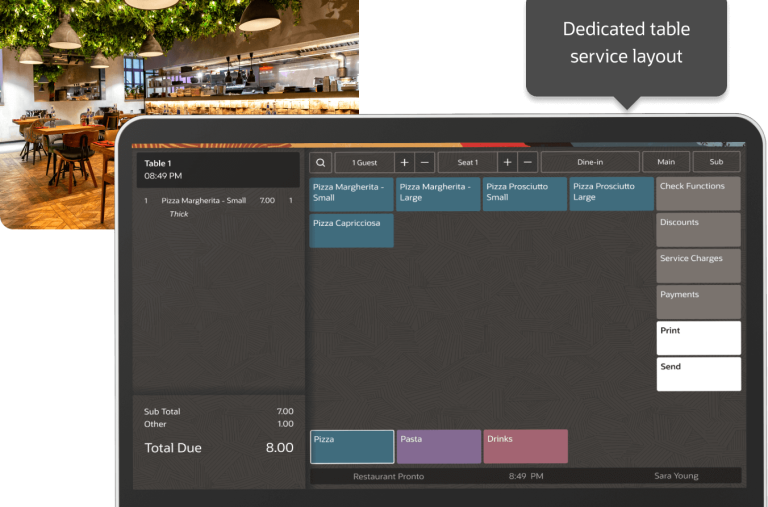Open the Payments screen
Screen dimensions: 768x507
pos(698,302)
